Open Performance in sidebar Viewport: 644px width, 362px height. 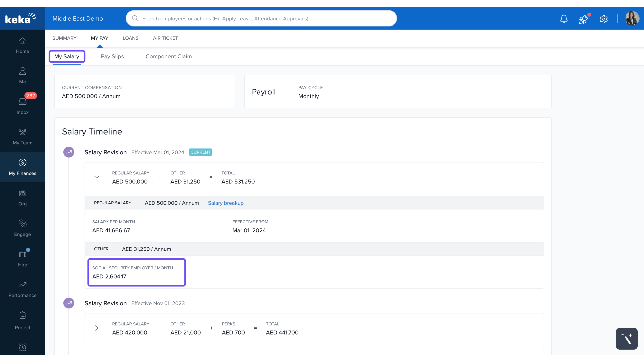[x=23, y=289]
